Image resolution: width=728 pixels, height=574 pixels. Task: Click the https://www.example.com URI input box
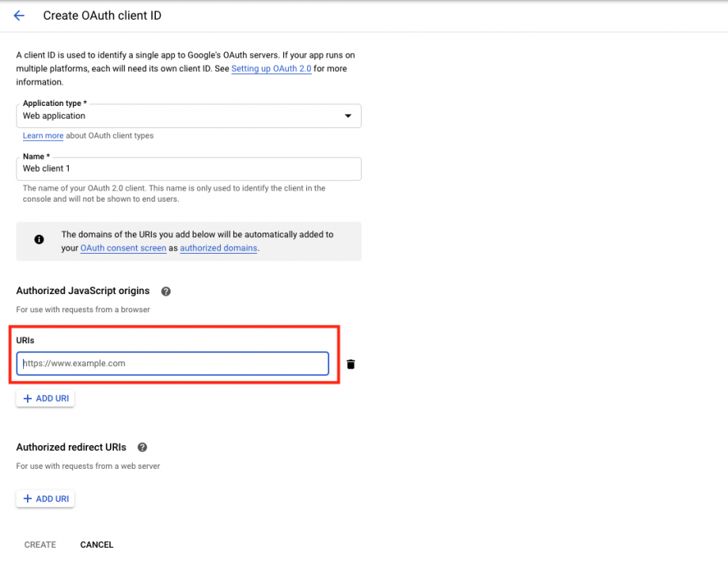[173, 363]
